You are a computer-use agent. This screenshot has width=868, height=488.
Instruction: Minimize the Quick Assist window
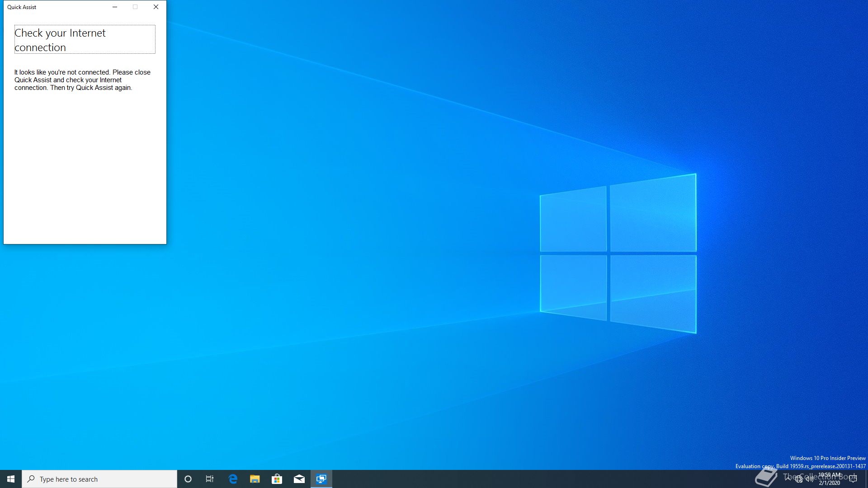(115, 7)
